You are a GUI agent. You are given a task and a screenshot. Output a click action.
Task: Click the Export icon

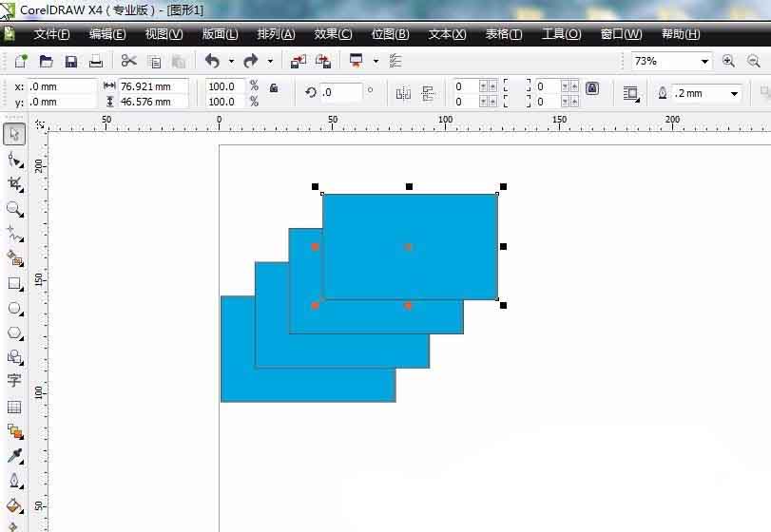tap(323, 61)
